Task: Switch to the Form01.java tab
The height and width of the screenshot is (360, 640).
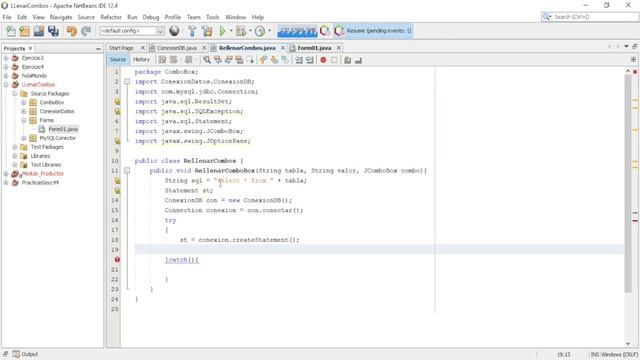Action: point(314,48)
